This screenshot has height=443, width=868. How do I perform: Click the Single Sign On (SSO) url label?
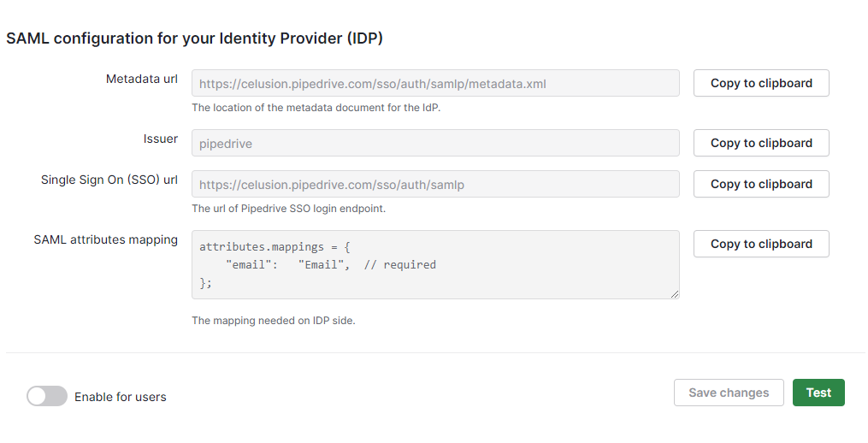click(109, 180)
